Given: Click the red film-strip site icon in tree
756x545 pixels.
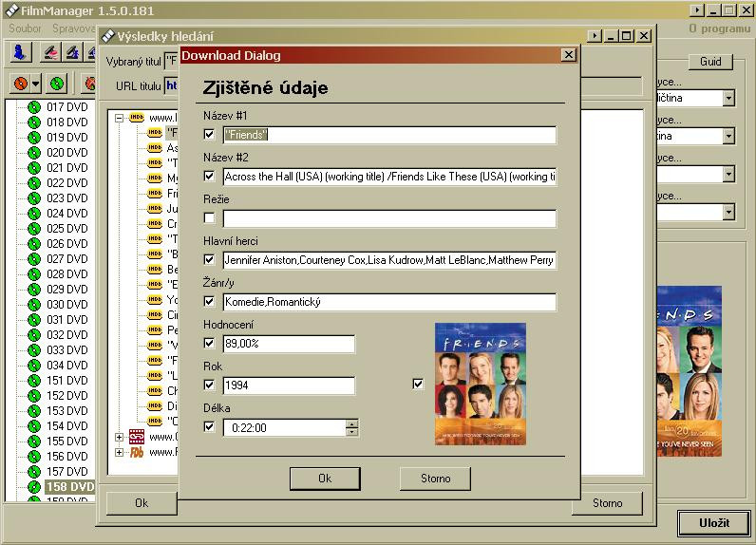Looking at the screenshot, I should pyautogui.click(x=137, y=437).
